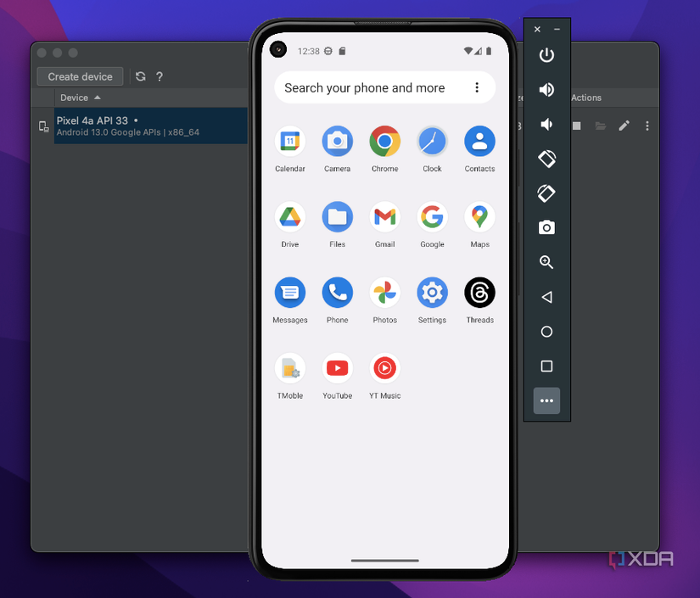The image size is (700, 598).
Task: Rotate the emulator counterclockwise
Action: 546,159
